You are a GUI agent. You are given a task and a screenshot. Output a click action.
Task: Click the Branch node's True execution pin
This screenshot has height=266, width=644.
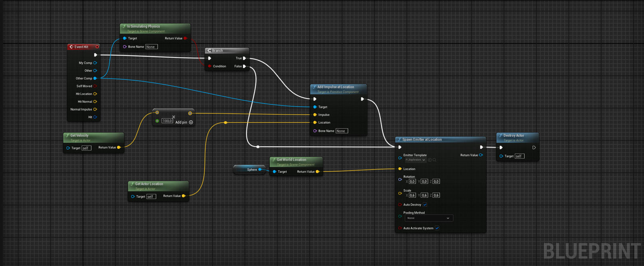click(244, 58)
